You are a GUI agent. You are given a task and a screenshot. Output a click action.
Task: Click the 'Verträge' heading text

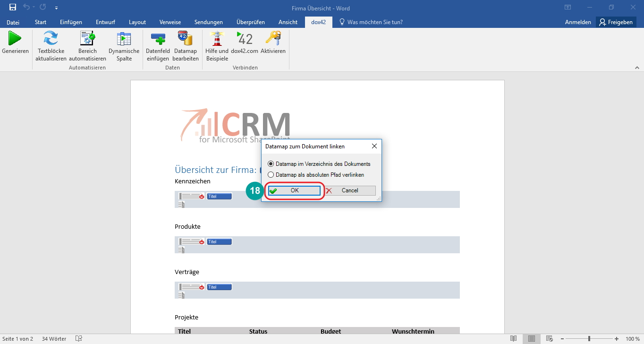tap(187, 272)
